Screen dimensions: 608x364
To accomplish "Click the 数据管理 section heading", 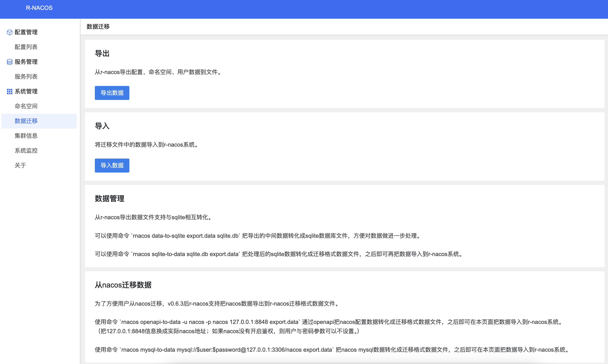I will 109,199.
